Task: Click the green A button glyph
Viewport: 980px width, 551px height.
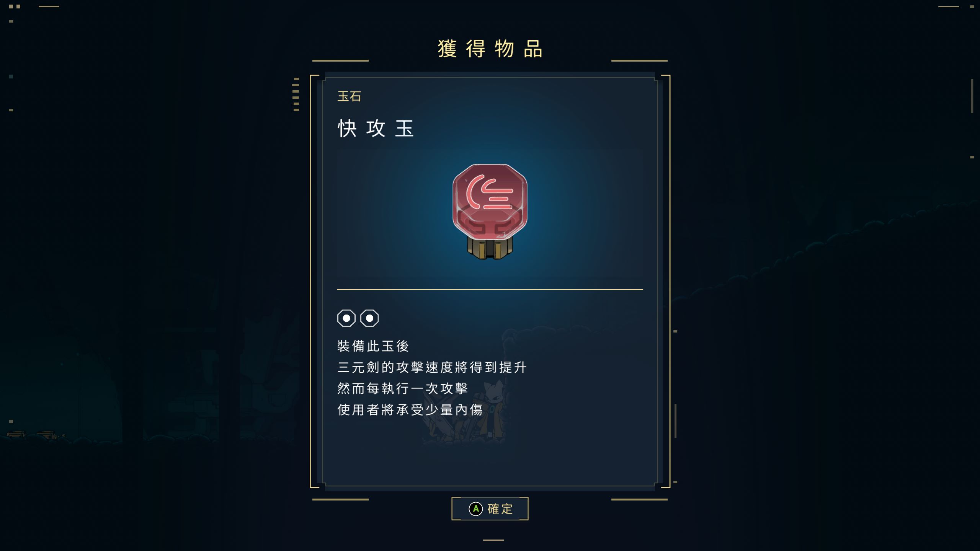Action: 476,509
